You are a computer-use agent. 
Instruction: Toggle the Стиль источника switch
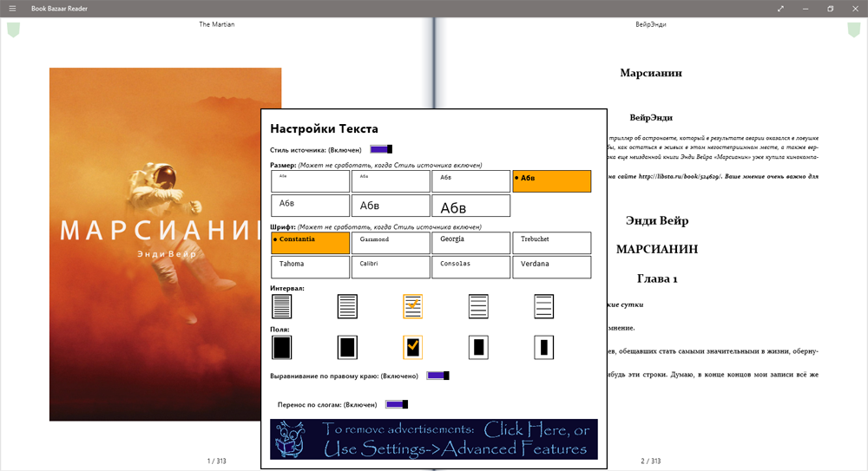click(381, 149)
